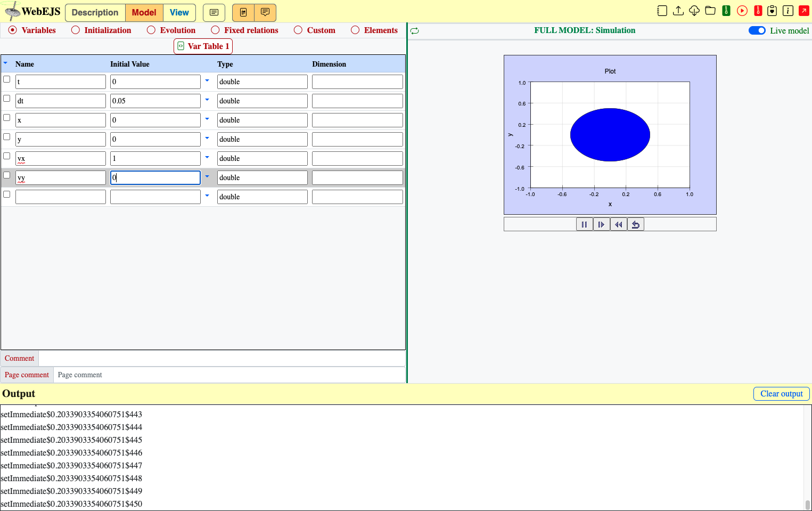Click the green refresh preview icon
This screenshot has height=511, width=812.
click(x=415, y=31)
